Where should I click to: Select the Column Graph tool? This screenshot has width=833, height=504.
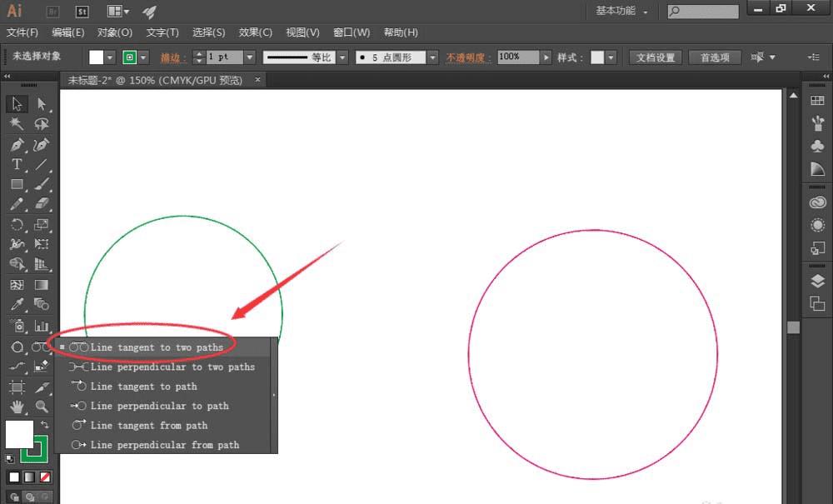[42, 326]
